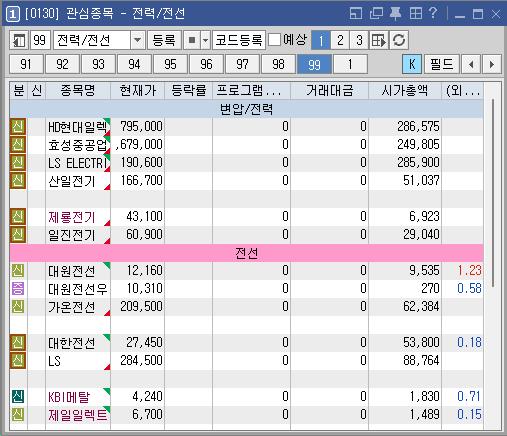
Task: Click the 등록 button
Action: (x=164, y=40)
